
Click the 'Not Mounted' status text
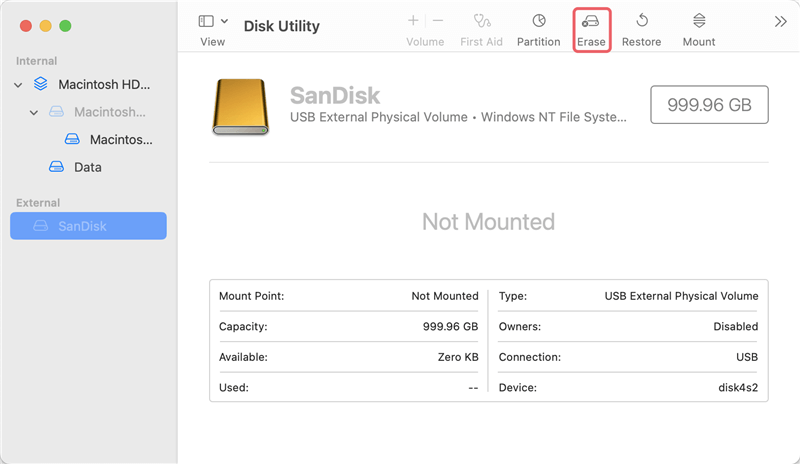tap(488, 222)
